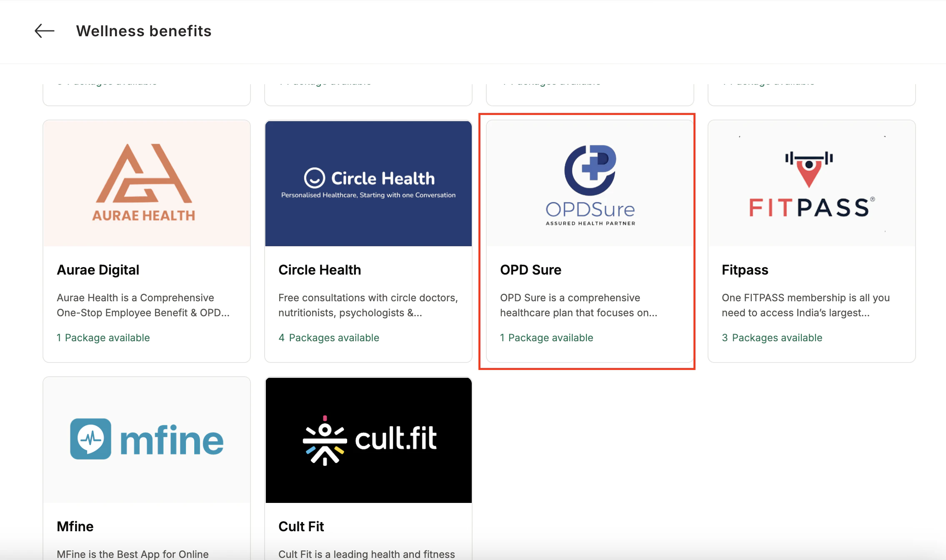
Task: Open the Cult Fit card title
Action: (301, 527)
